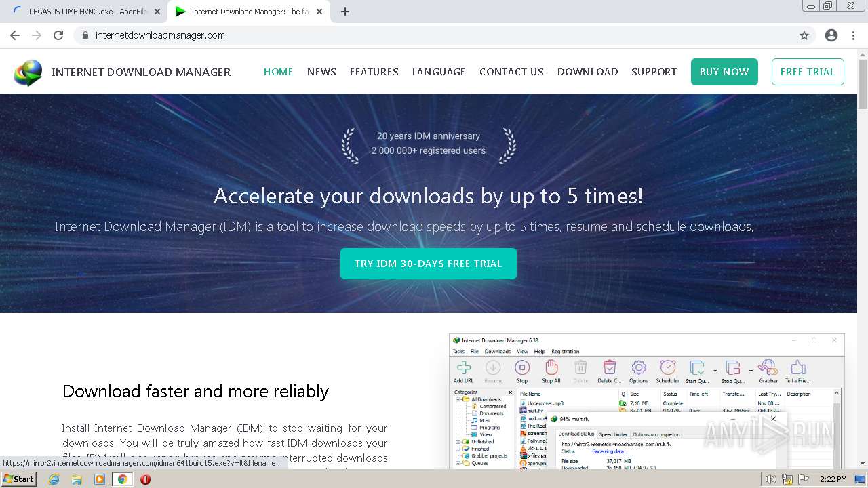868x488 pixels.
Task: Click the network tray icon
Action: (787, 479)
